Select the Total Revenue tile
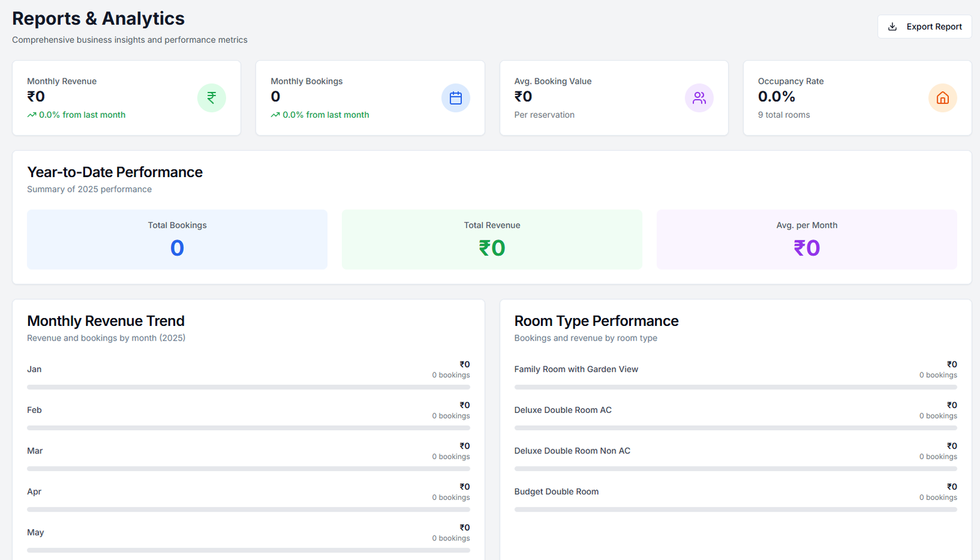 (x=492, y=239)
